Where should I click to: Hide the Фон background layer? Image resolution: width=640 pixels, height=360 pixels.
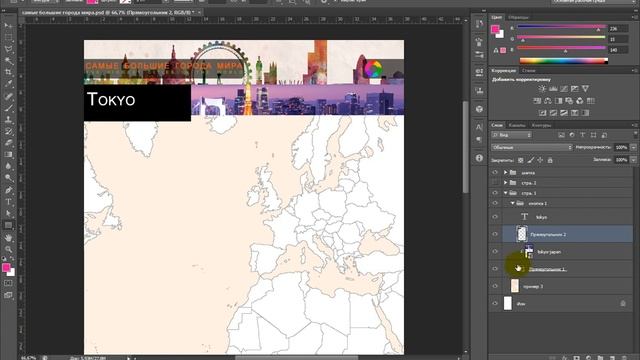(x=495, y=304)
